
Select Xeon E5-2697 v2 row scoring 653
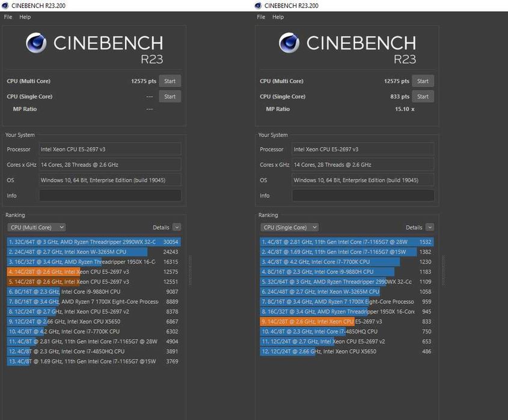[347, 342]
